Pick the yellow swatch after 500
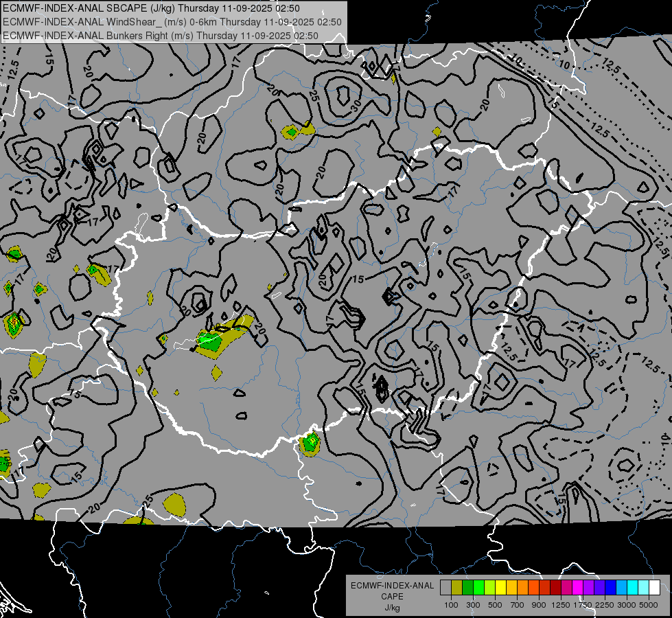The height and width of the screenshot is (618, 672). coord(500,588)
